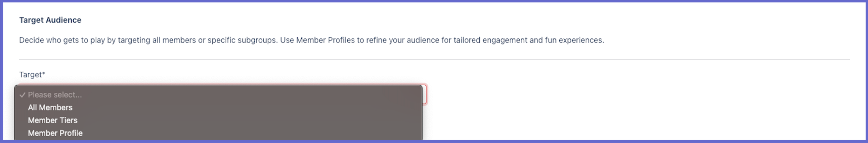Click the phrase fun experiences in description
Screen dimensions: 868x143
point(574,40)
